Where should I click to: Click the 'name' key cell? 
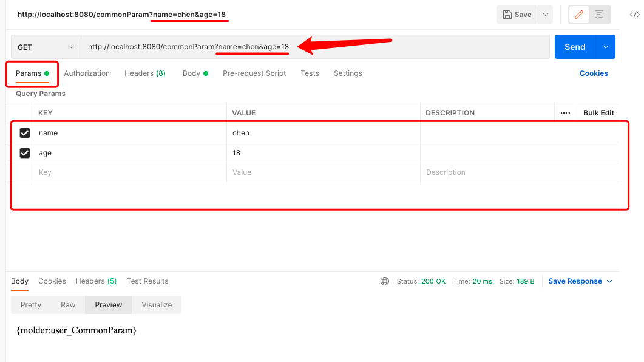pos(130,133)
